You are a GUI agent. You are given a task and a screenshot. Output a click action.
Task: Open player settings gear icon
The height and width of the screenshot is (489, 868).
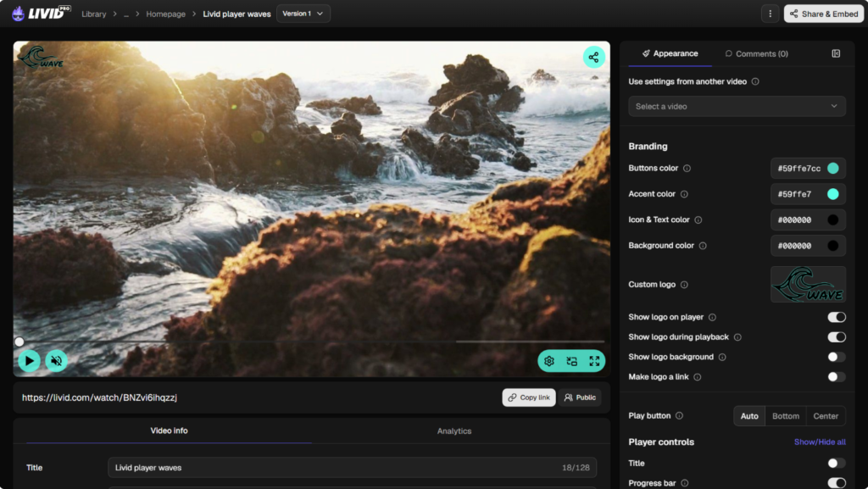(x=549, y=361)
